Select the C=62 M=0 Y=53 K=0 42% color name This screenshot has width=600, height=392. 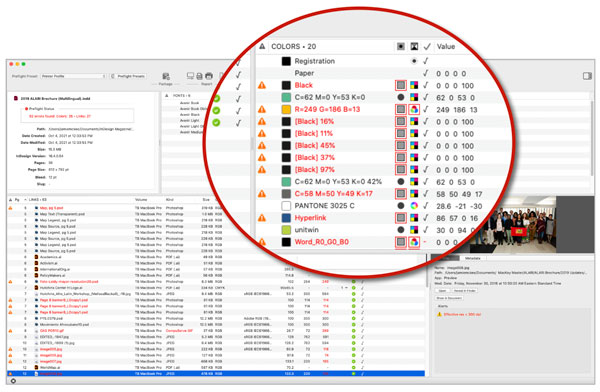pyautogui.click(x=338, y=181)
